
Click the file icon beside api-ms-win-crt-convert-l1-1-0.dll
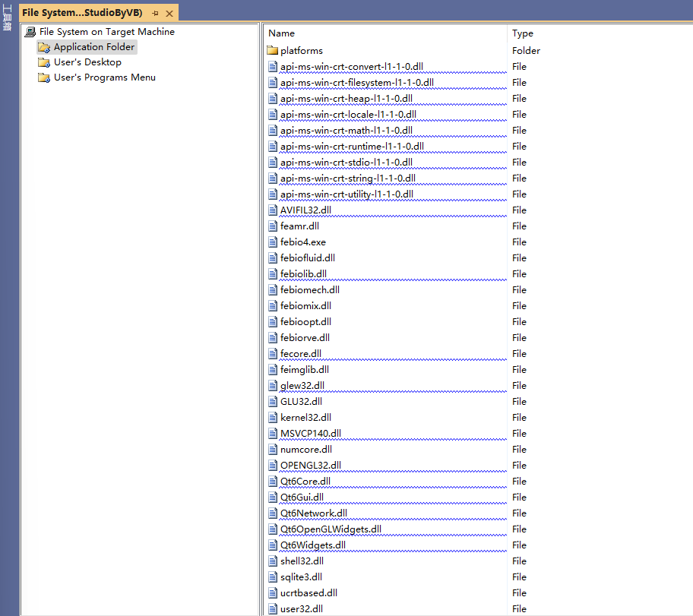pyautogui.click(x=273, y=67)
